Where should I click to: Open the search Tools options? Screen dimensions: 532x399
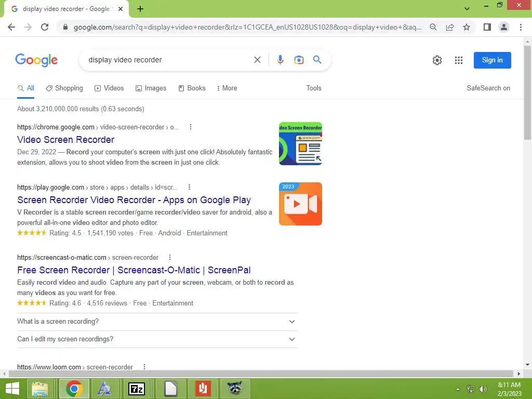(313, 88)
